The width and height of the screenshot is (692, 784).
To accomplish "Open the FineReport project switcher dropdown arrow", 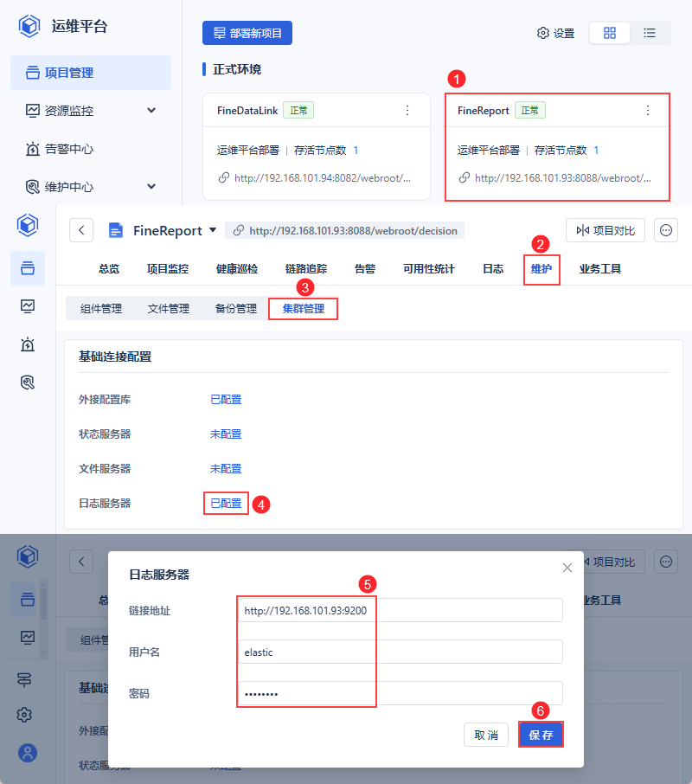I will coord(213,230).
